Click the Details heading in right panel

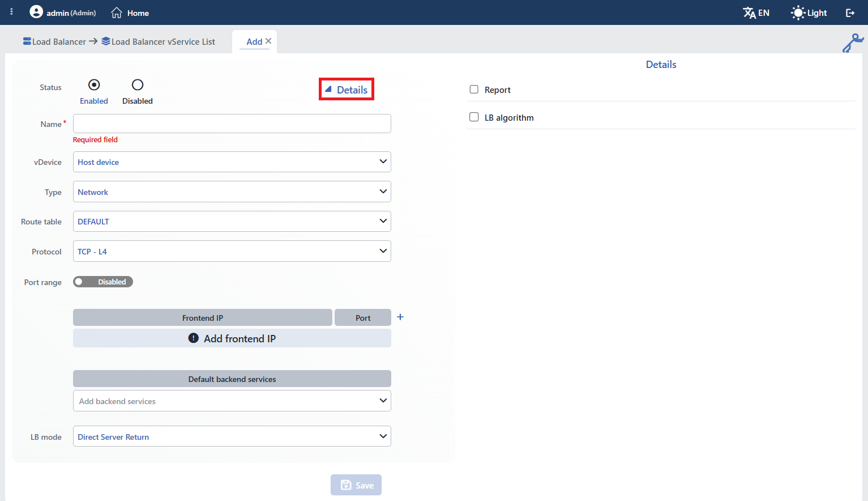(661, 65)
